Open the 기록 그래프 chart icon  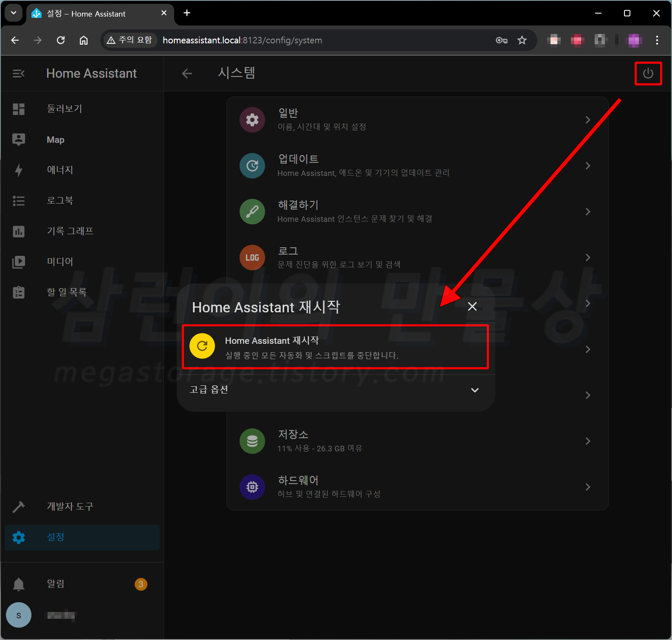[19, 232]
